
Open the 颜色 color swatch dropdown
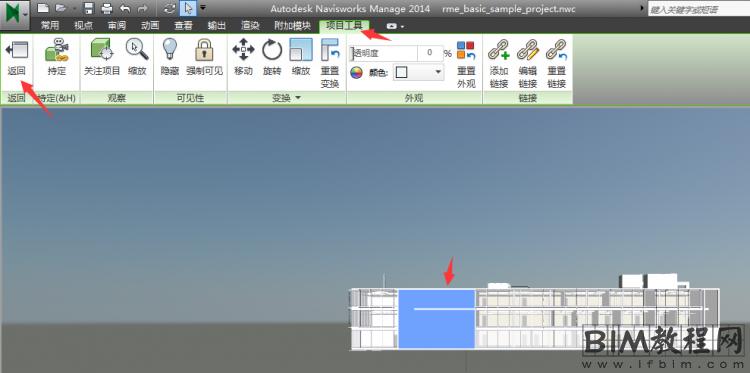coord(419,72)
